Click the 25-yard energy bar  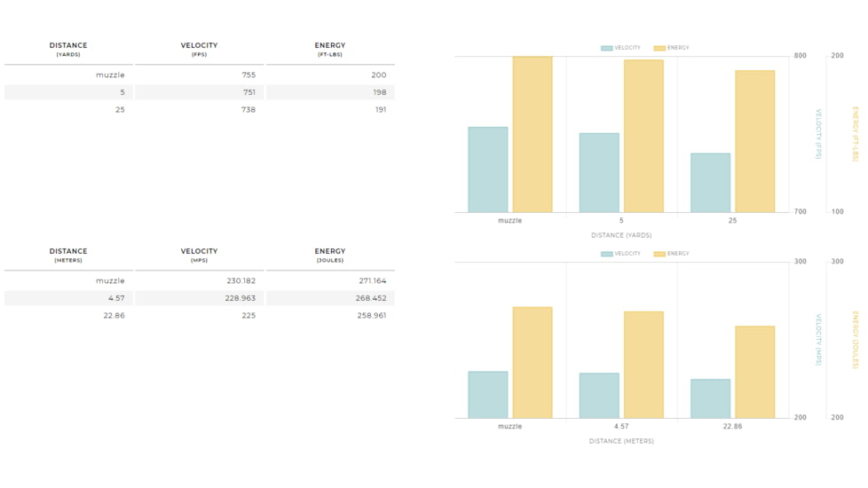[x=754, y=141]
